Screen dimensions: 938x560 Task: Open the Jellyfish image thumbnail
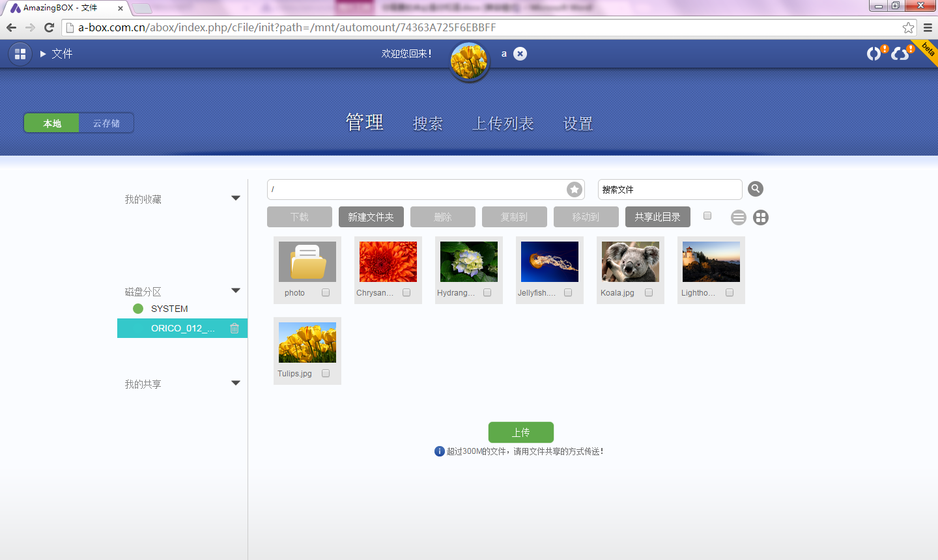tap(549, 262)
